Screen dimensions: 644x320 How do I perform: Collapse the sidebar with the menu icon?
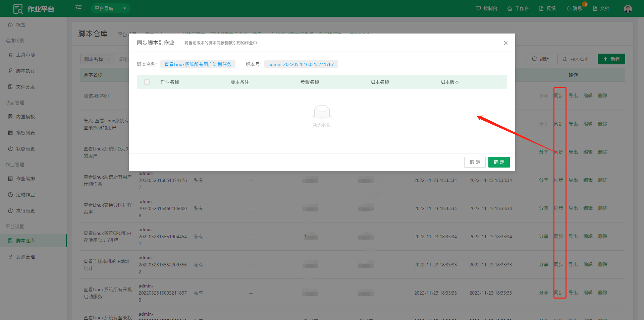78,8
